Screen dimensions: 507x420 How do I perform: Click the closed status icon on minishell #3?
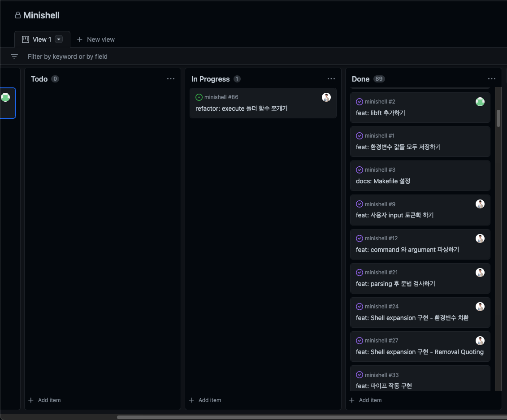tap(360, 170)
